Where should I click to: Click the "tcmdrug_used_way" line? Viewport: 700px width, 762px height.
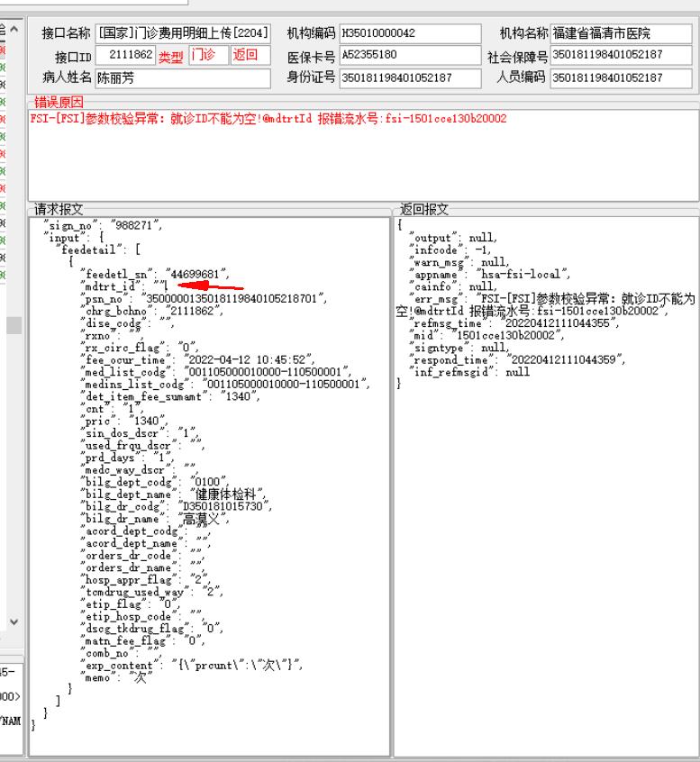point(151,592)
